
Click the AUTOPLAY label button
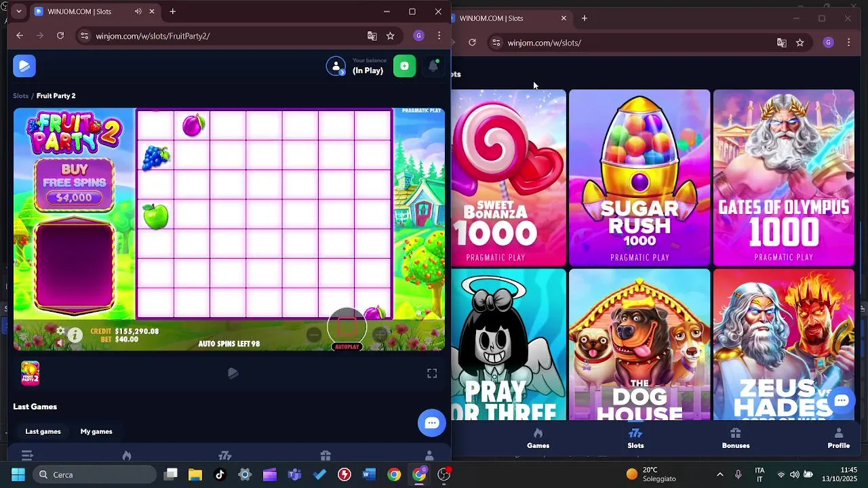pyautogui.click(x=347, y=347)
